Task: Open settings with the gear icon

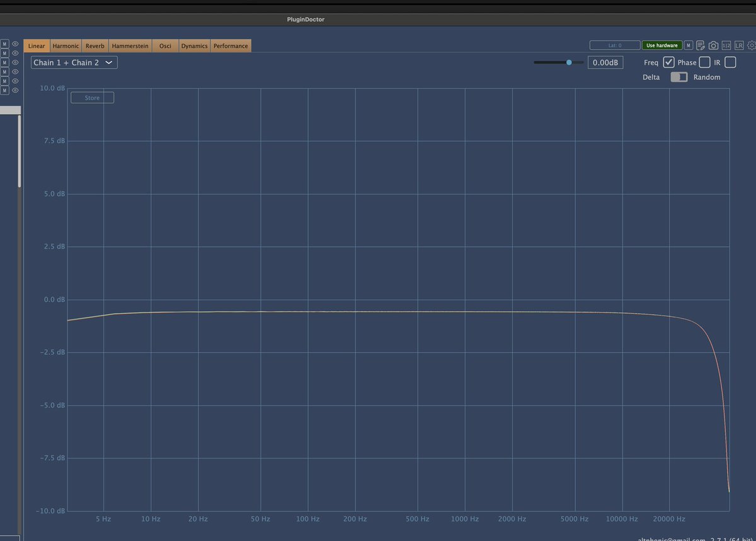Action: point(752,45)
